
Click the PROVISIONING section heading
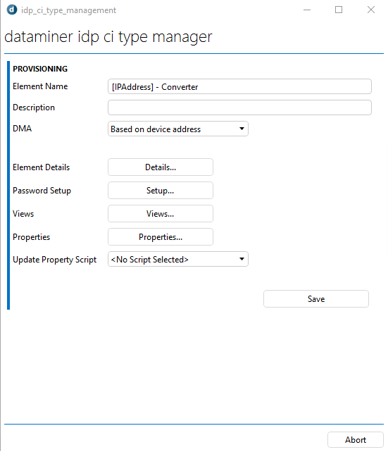tap(40, 69)
